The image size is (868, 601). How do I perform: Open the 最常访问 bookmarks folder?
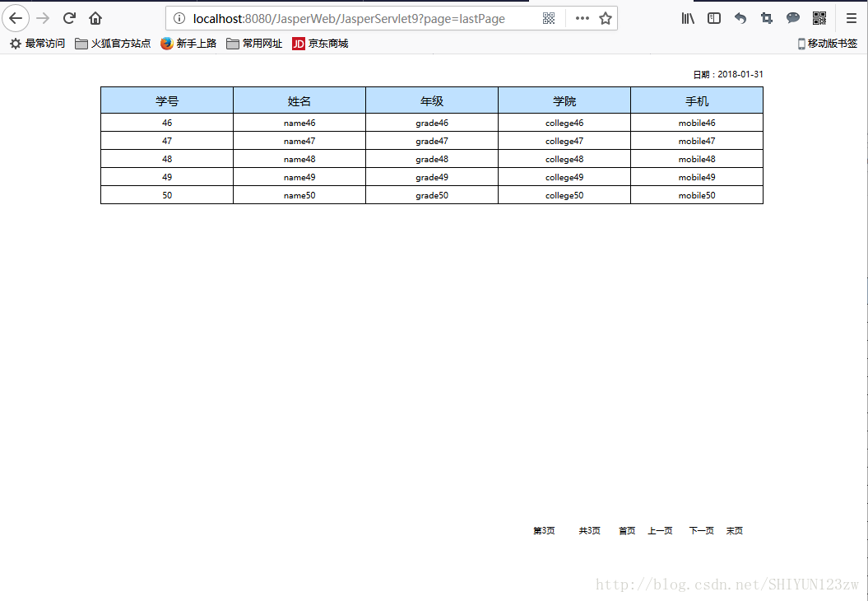click(38, 43)
